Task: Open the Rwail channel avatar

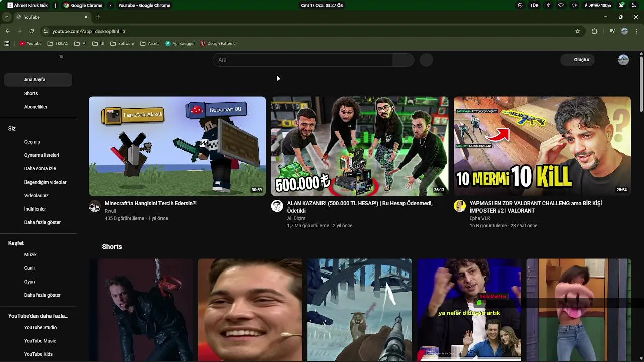Action: [95, 206]
